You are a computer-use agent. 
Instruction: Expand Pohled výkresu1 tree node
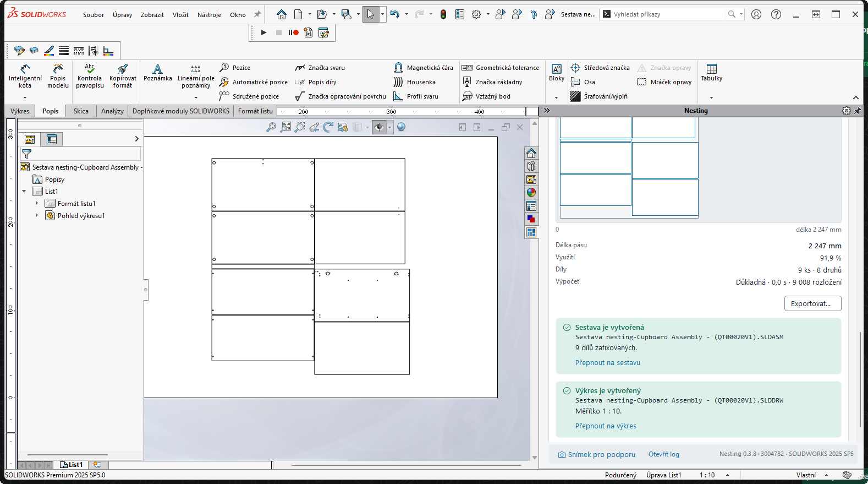37,215
